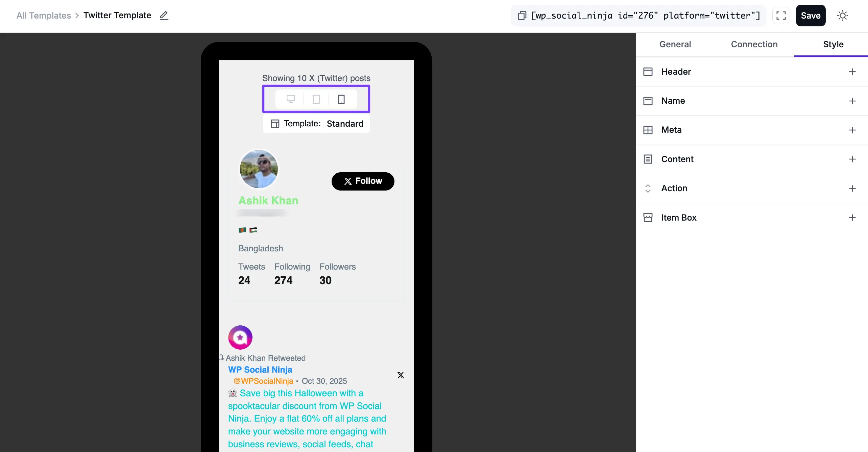Click the X logo on the tweet
Viewport: 868px width, 452px height.
(401, 375)
